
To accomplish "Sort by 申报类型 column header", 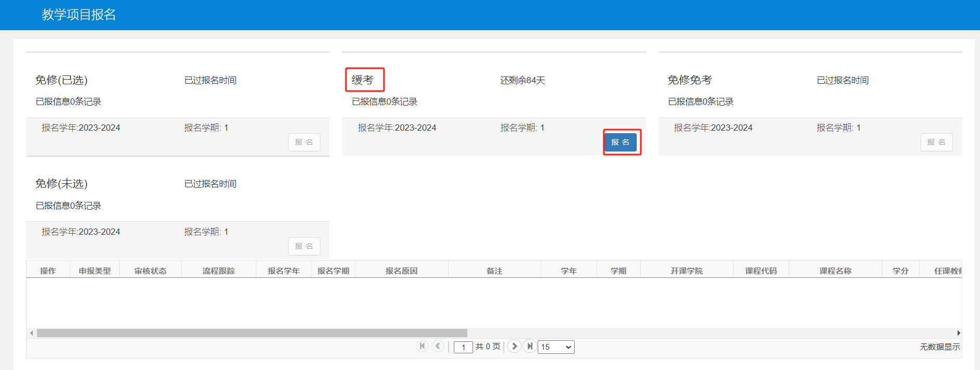I will (95, 271).
